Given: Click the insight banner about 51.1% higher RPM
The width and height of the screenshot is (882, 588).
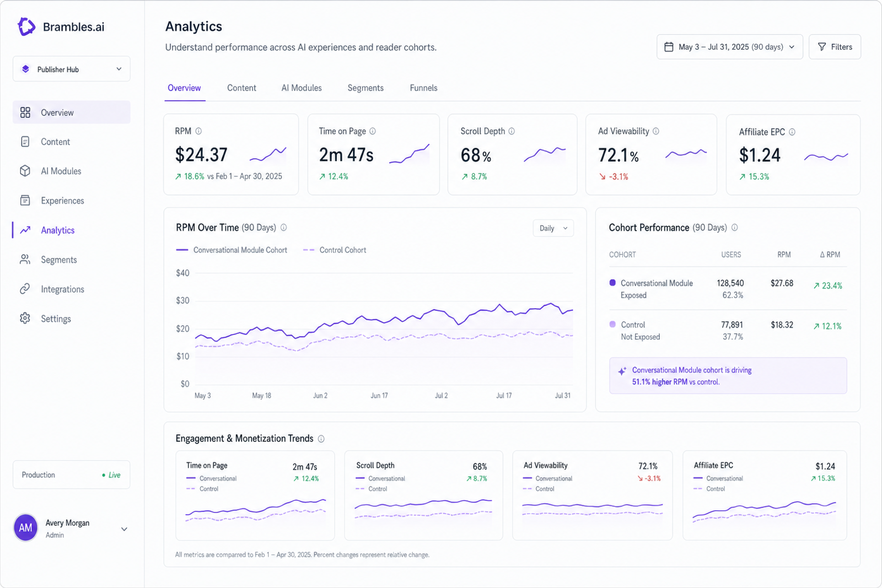Looking at the screenshot, I should [x=728, y=376].
